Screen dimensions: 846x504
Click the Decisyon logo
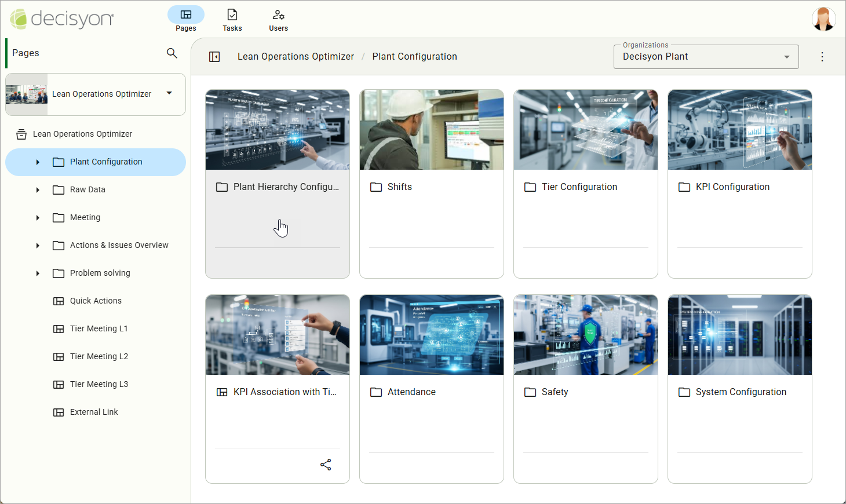62,19
